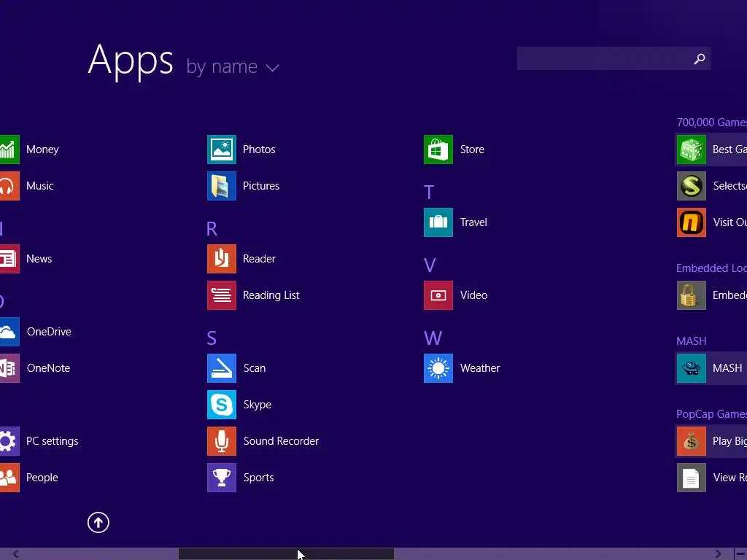The height and width of the screenshot is (560, 747).
Task: Jump to letter S group header
Action: point(212,338)
